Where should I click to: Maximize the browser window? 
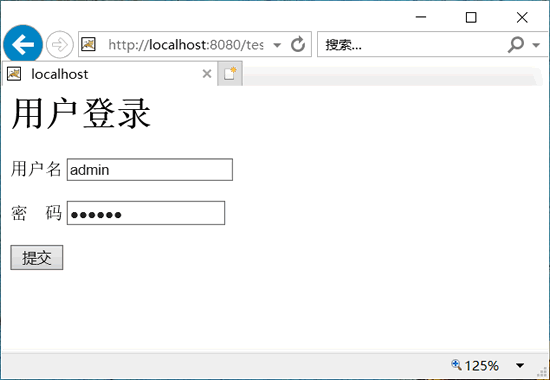click(x=471, y=17)
